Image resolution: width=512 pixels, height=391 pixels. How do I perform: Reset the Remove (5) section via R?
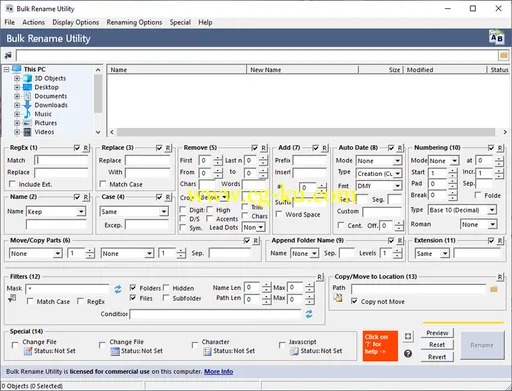(x=264, y=148)
